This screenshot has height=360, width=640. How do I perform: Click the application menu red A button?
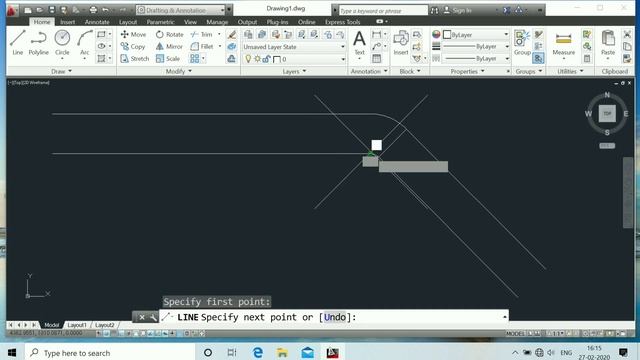(12, 10)
